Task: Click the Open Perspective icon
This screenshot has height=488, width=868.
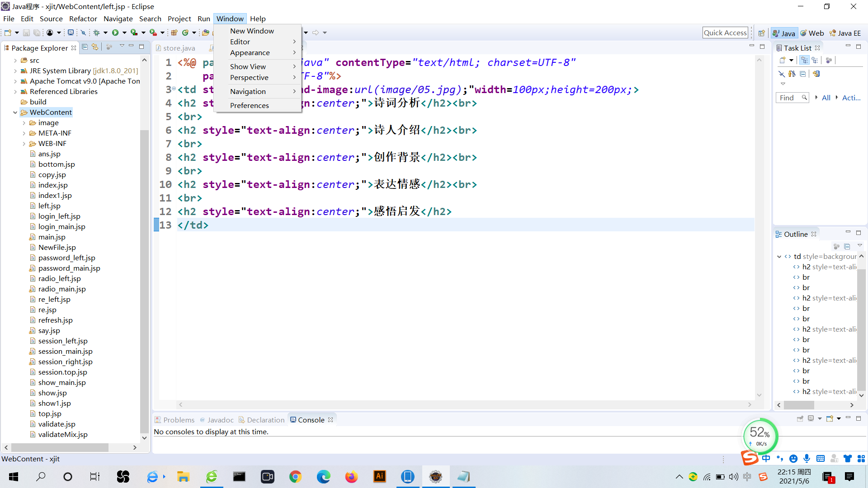Action: pos(762,33)
